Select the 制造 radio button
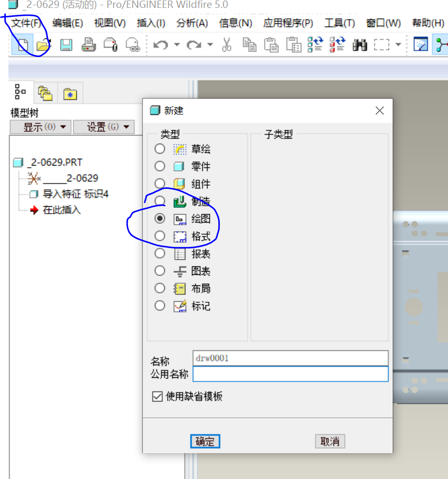The height and width of the screenshot is (479, 448). 160,201
